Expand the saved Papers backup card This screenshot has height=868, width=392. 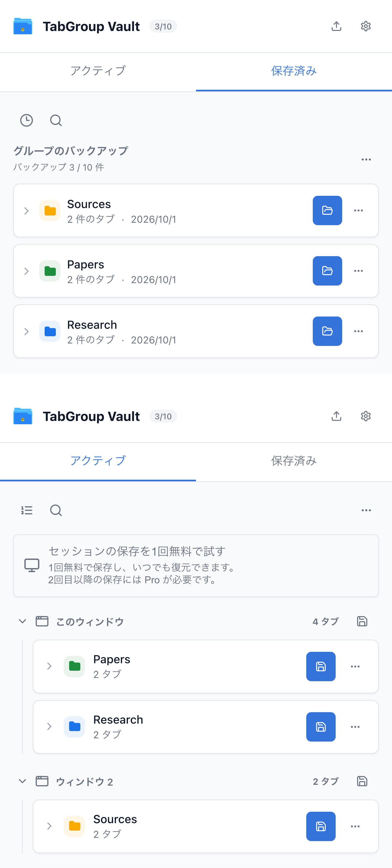pyautogui.click(x=26, y=271)
